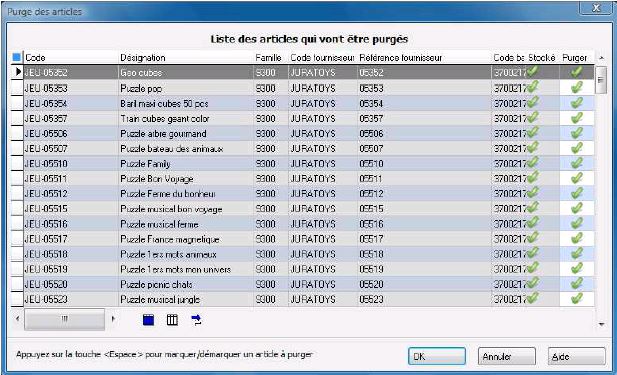Click the Annuler button

click(507, 356)
